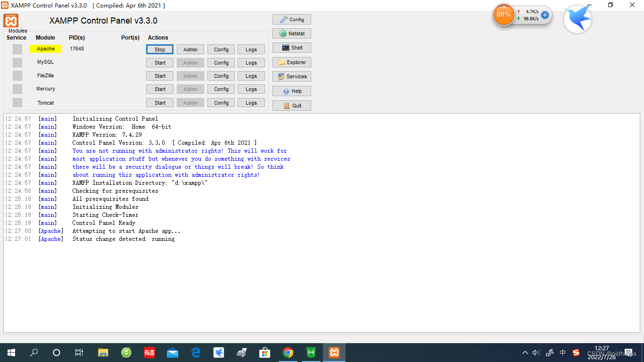Open the Help dialog
Screen dimensions: 644x362
pyautogui.click(x=291, y=90)
